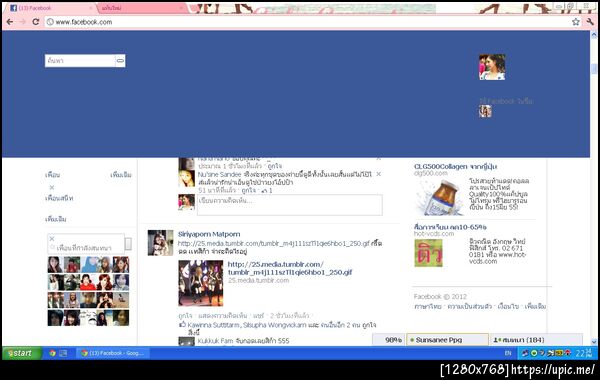Select (13) Facebook - Google taskbar button

pyautogui.click(x=113, y=353)
